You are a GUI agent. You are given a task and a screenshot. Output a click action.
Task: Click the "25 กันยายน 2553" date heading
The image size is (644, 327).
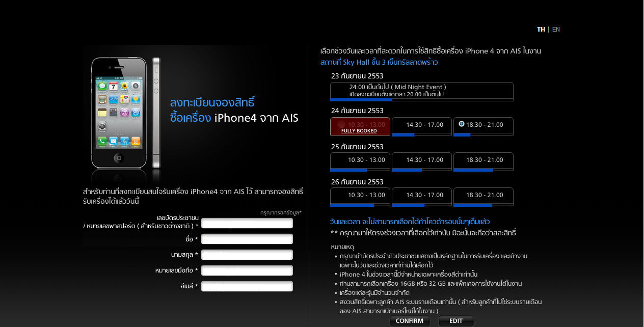click(357, 147)
